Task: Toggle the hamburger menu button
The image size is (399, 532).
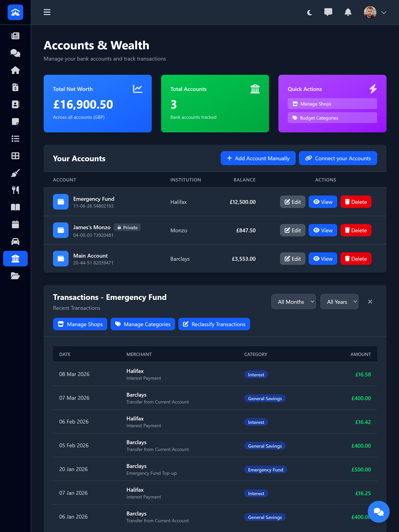Action: pyautogui.click(x=47, y=12)
